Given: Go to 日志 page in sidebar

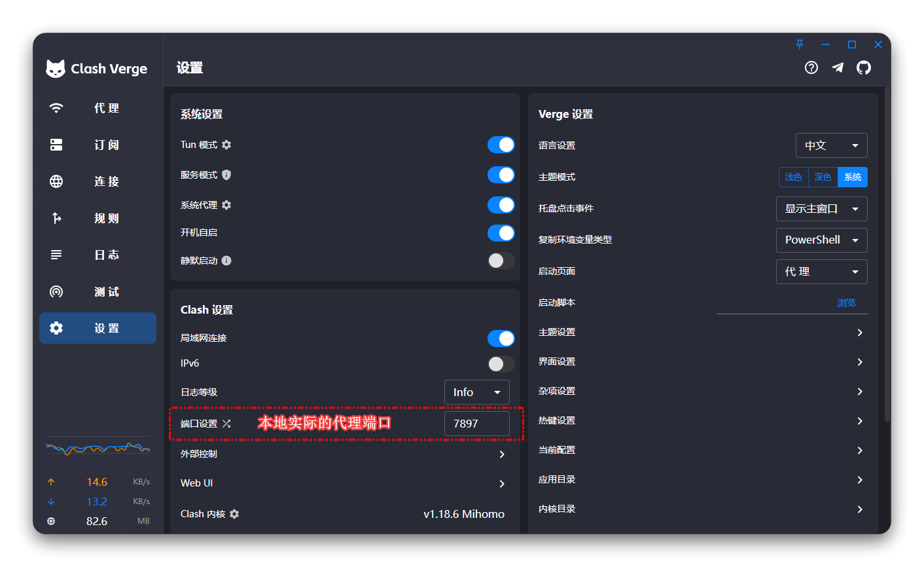Looking at the screenshot, I should pos(98,255).
